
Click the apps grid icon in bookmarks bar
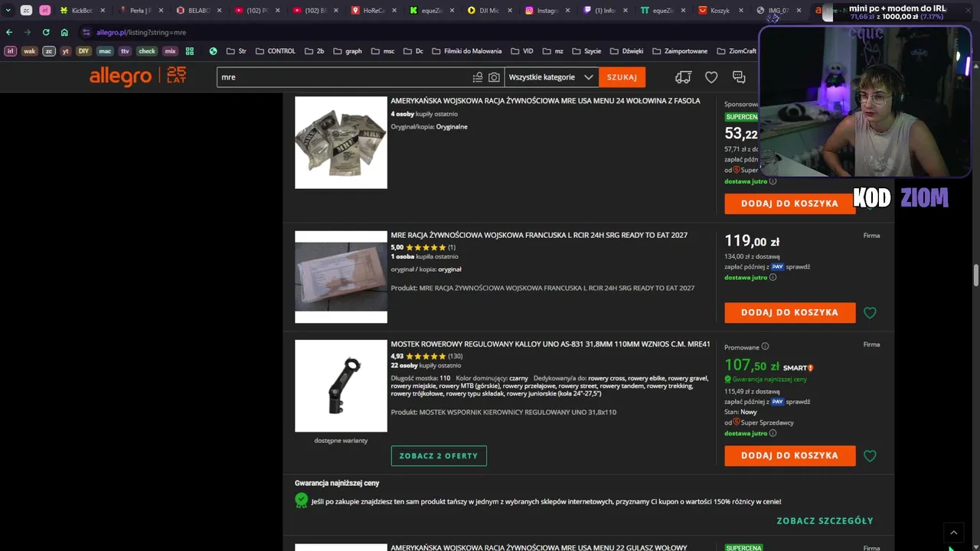click(190, 51)
